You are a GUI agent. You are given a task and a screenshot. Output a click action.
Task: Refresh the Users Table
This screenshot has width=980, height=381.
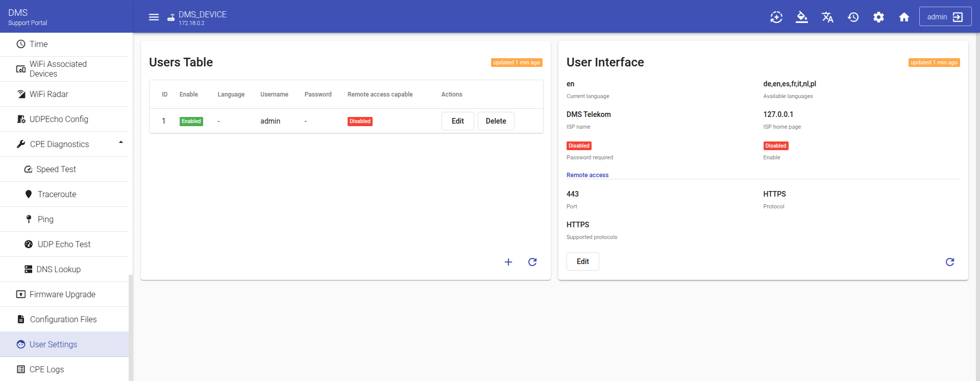click(x=532, y=262)
